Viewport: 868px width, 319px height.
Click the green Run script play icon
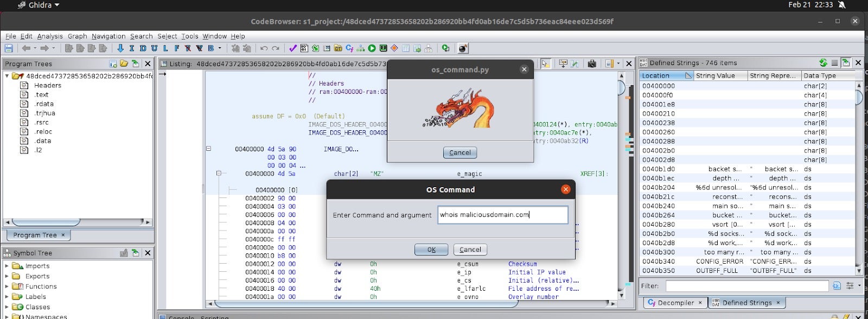372,48
